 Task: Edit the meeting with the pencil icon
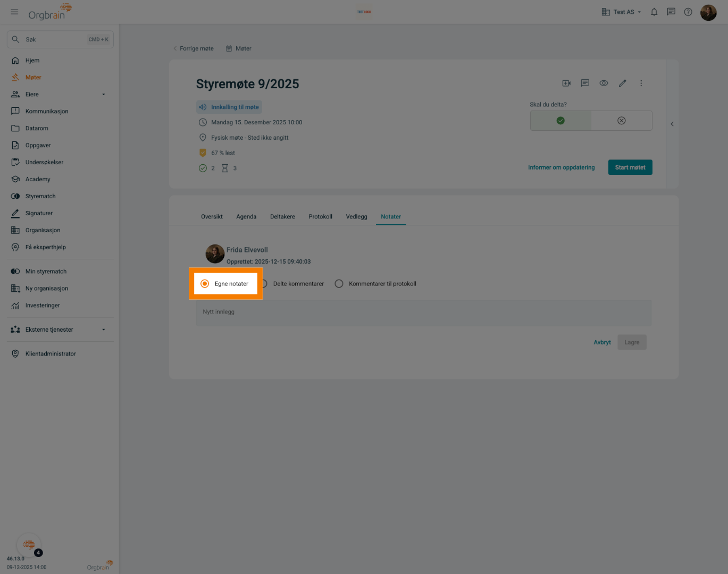coord(622,83)
